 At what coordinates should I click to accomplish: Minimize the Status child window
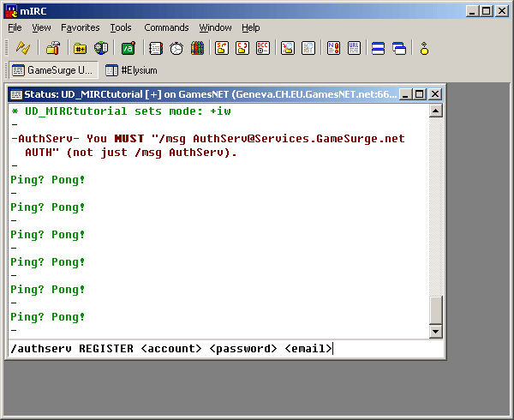pos(405,94)
